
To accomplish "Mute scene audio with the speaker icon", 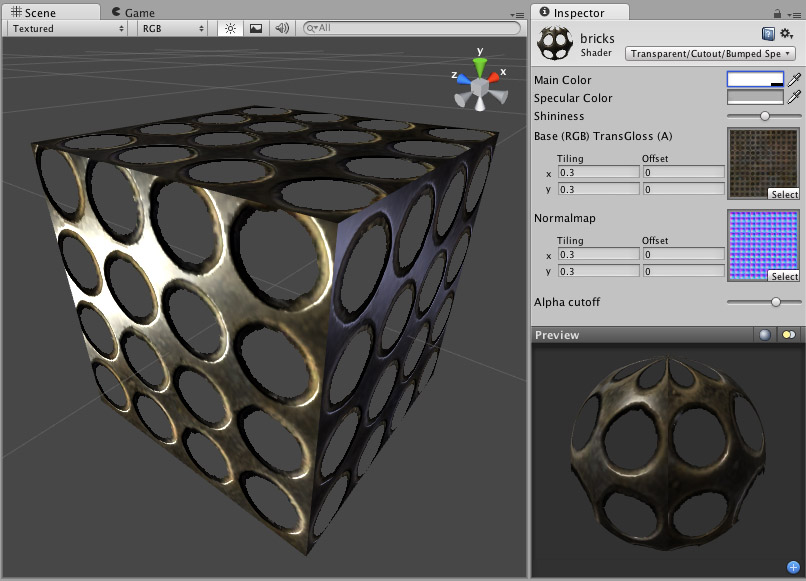I will coord(280,29).
